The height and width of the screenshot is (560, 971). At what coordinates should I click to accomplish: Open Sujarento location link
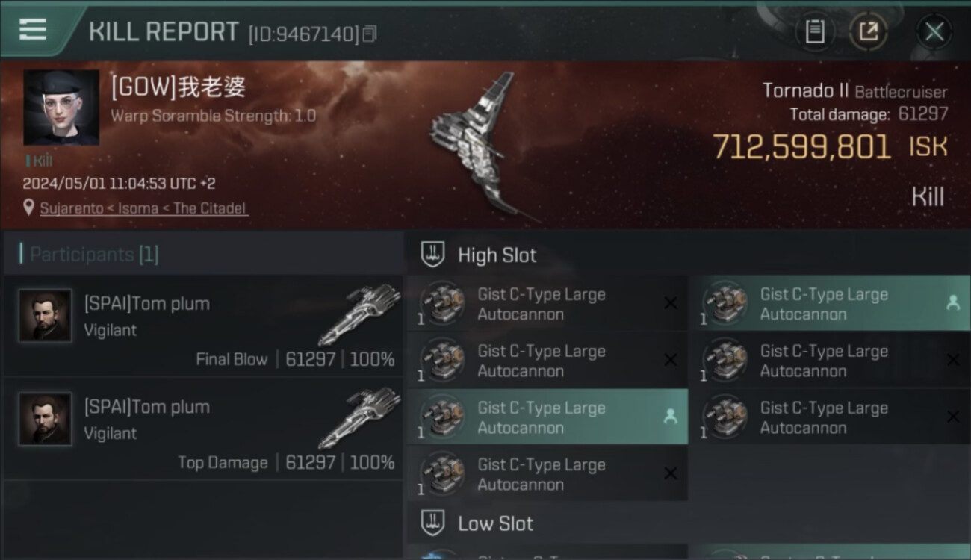[x=143, y=208]
